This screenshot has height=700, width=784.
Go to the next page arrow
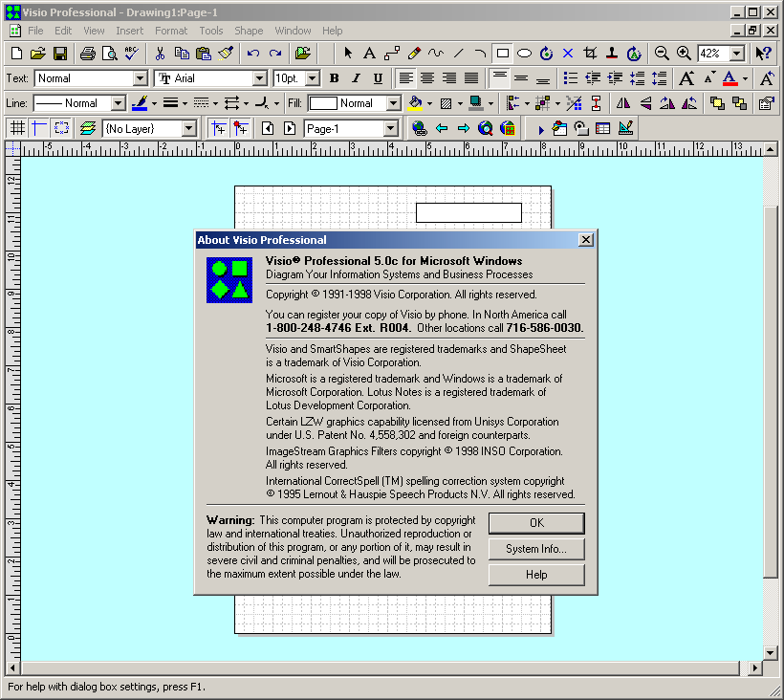tap(290, 128)
